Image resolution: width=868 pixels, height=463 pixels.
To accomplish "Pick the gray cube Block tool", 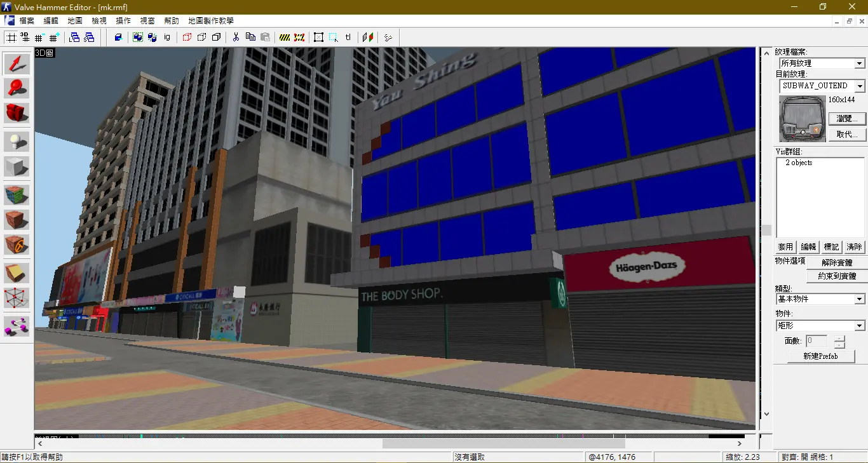I will coord(17,166).
